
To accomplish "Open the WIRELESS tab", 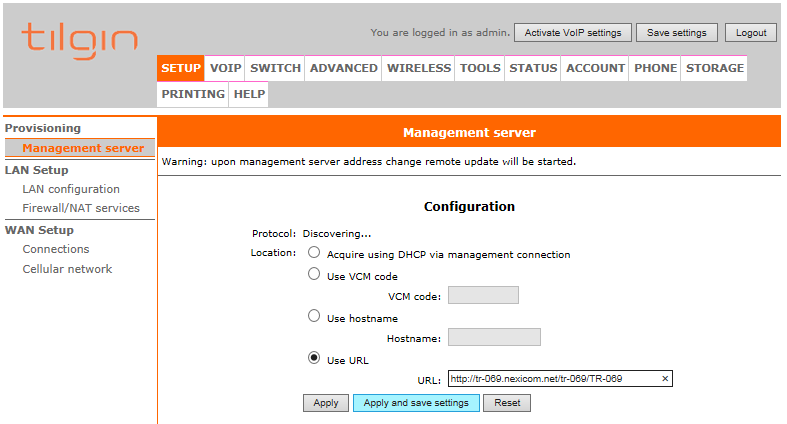I will click(419, 68).
